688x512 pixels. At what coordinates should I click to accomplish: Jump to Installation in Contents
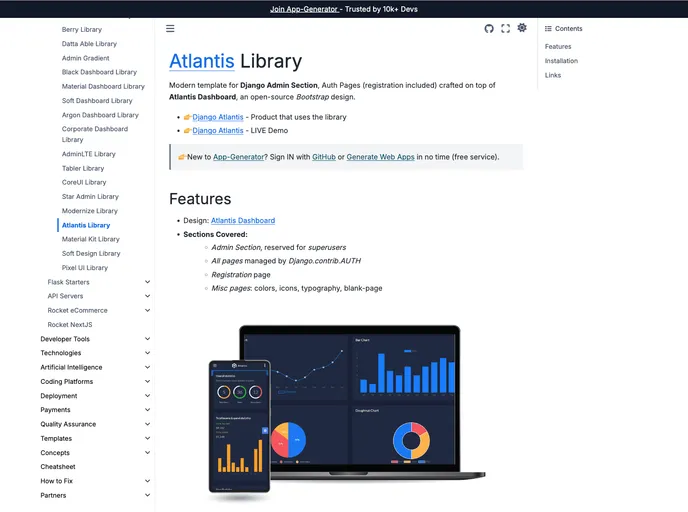[561, 61]
